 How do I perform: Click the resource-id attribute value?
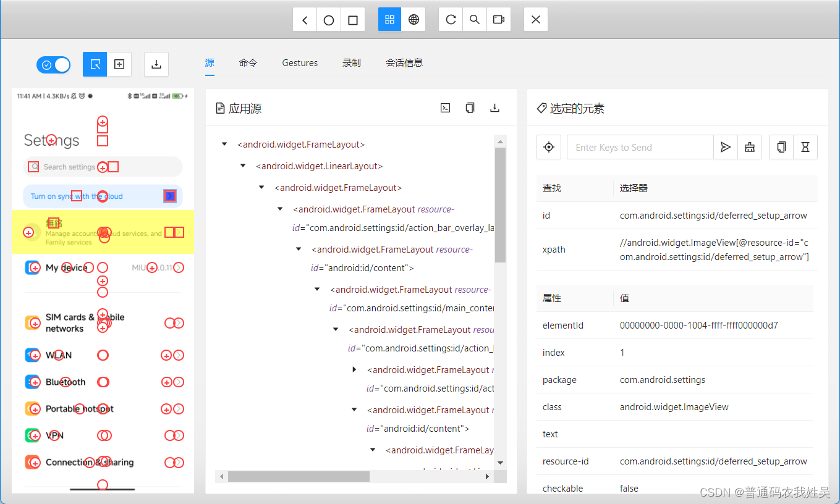coord(713,461)
